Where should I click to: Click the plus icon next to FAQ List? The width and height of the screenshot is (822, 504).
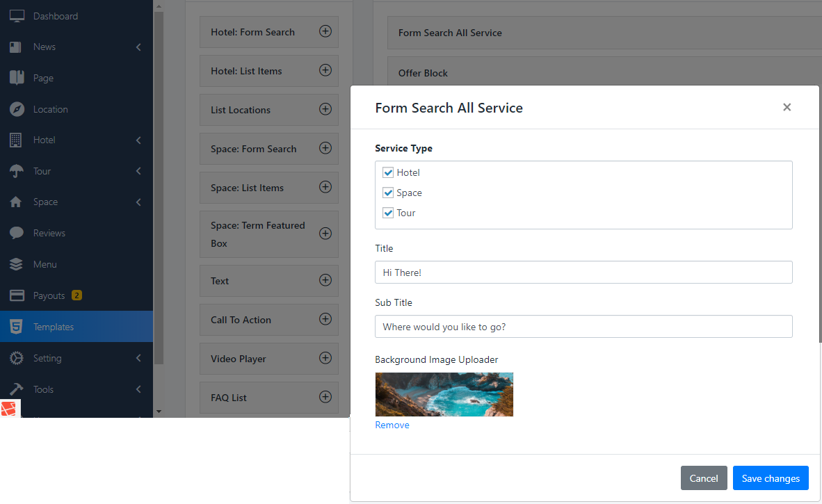(325, 397)
